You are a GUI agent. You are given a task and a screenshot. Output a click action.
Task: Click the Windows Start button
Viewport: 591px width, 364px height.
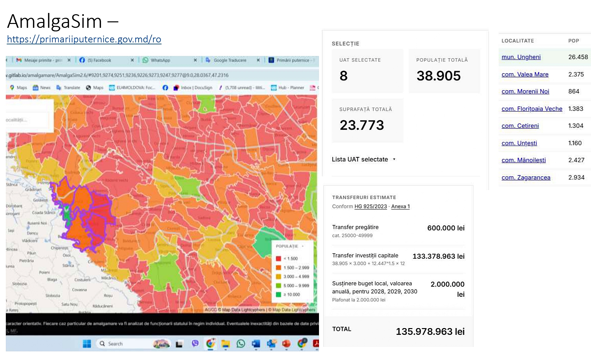[x=87, y=344]
